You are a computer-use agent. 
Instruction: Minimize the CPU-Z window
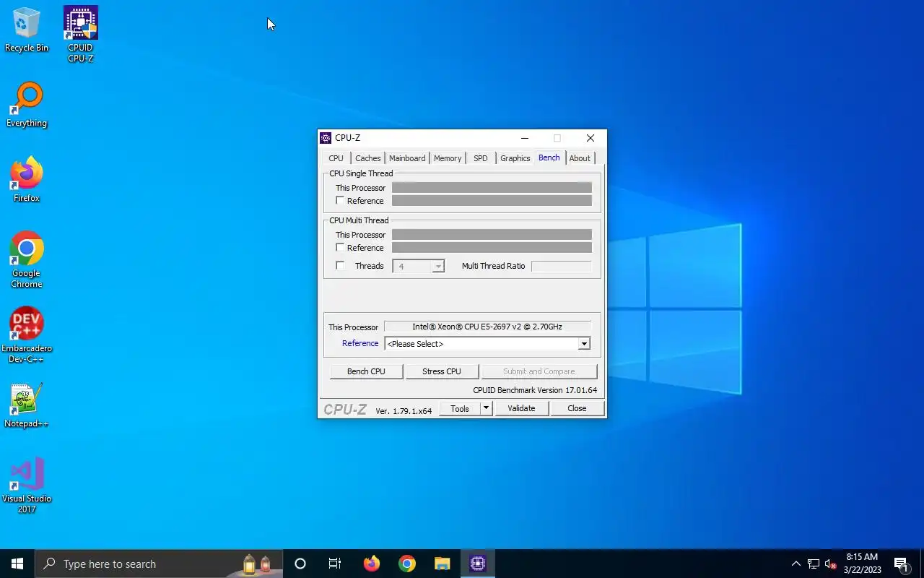525,138
